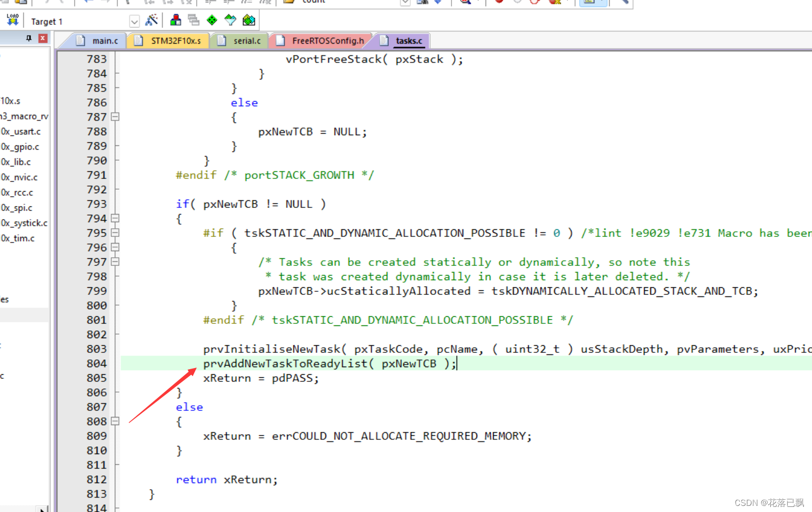The width and height of the screenshot is (812, 512).
Task: Close the project panel with red X
Action: click(43, 38)
